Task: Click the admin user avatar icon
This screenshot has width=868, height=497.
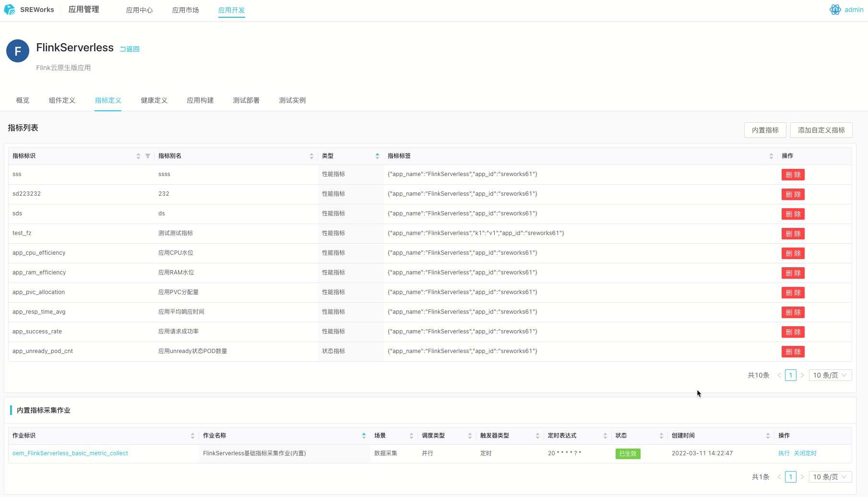Action: tap(835, 10)
